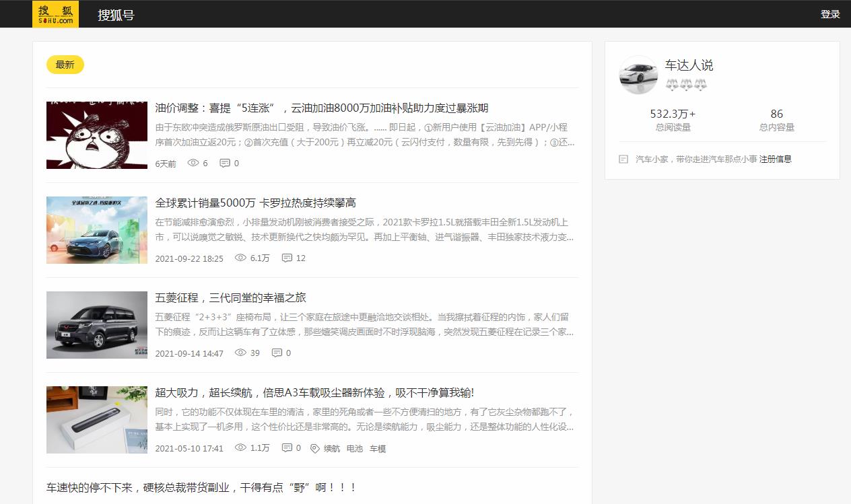The width and height of the screenshot is (851, 504).
Task: Click the 登录 login link
Action: [x=830, y=14]
